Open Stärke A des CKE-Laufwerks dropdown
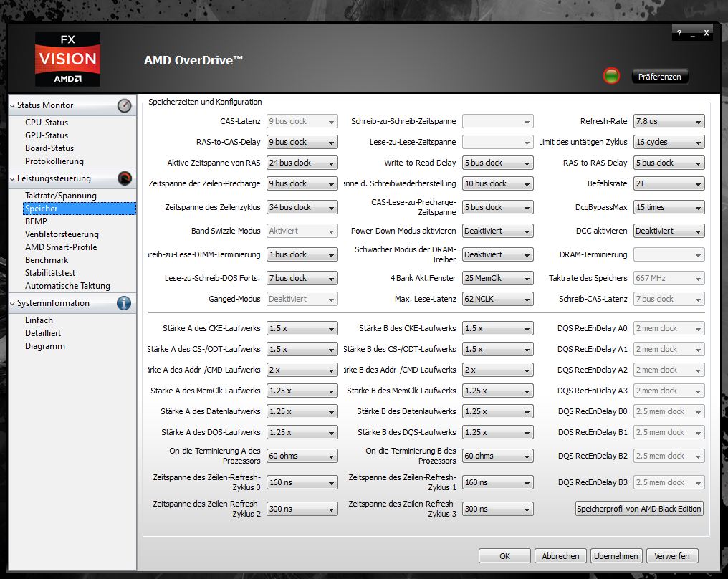 click(302, 329)
